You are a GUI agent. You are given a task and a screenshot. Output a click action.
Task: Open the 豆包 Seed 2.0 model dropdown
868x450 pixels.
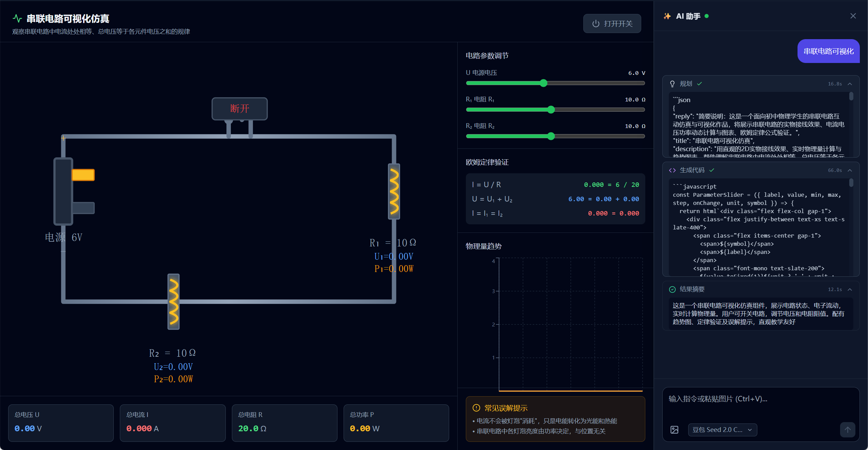pyautogui.click(x=722, y=430)
